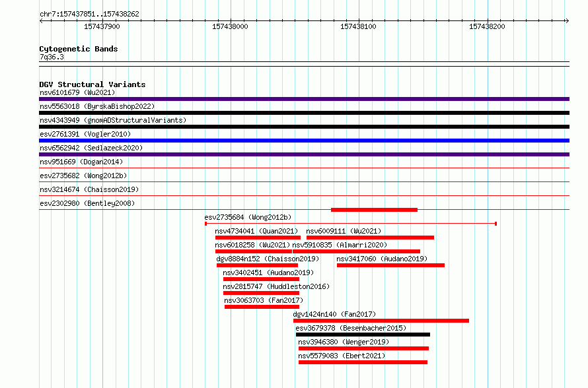Open variant label nsv6101679 (Wu2021)

[x=77, y=92]
